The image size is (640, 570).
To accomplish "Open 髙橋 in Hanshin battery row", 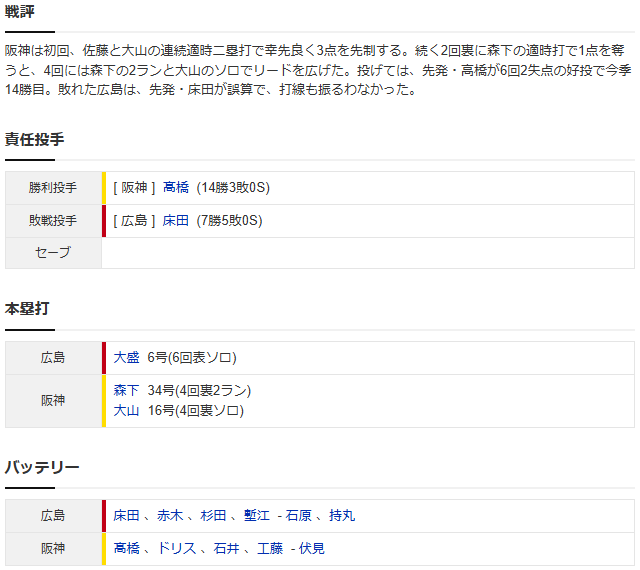I will 127,548.
